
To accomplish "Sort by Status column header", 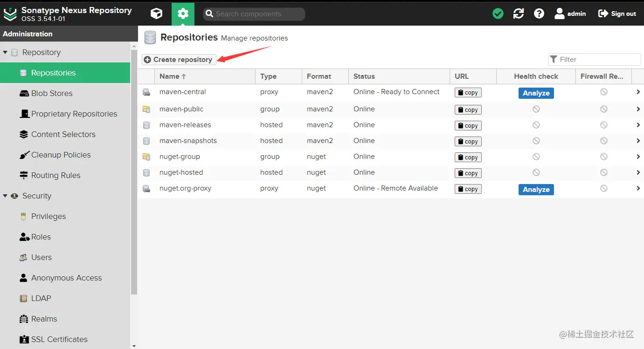I will [399, 76].
